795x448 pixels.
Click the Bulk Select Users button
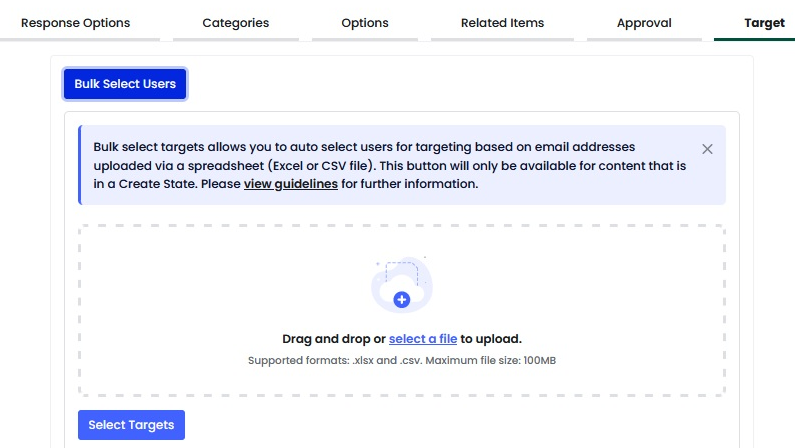tap(125, 84)
